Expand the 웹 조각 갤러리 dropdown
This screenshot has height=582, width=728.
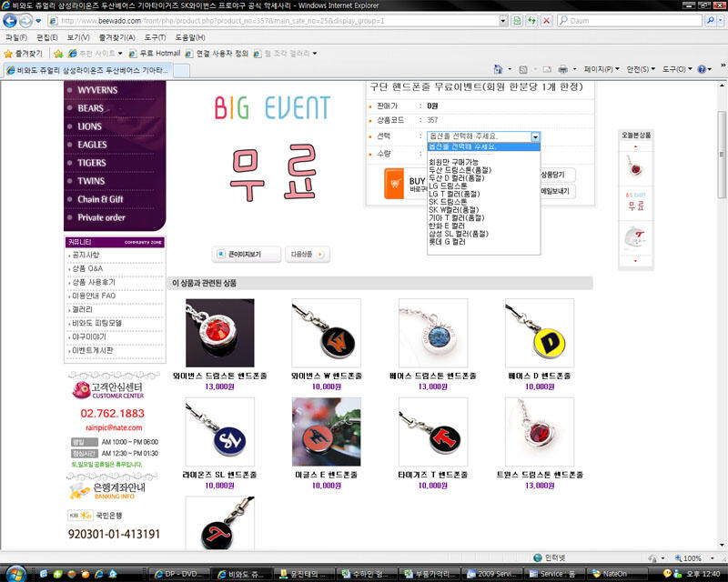(315, 54)
